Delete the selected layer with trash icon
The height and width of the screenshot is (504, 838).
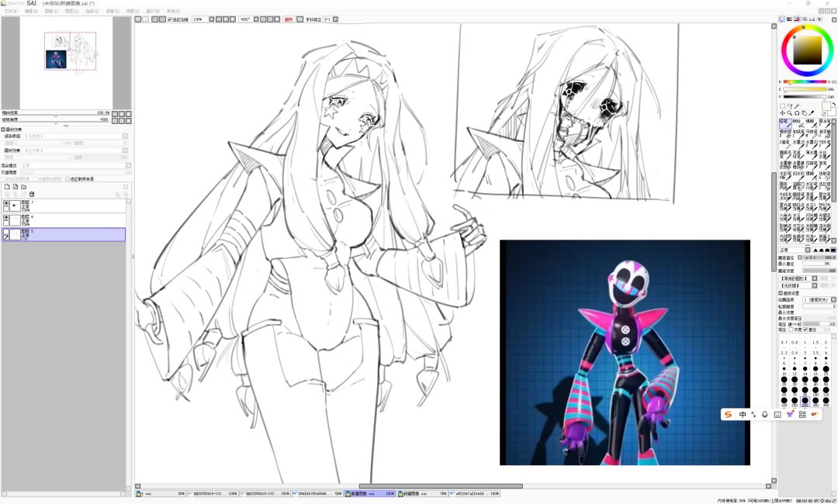(x=32, y=194)
